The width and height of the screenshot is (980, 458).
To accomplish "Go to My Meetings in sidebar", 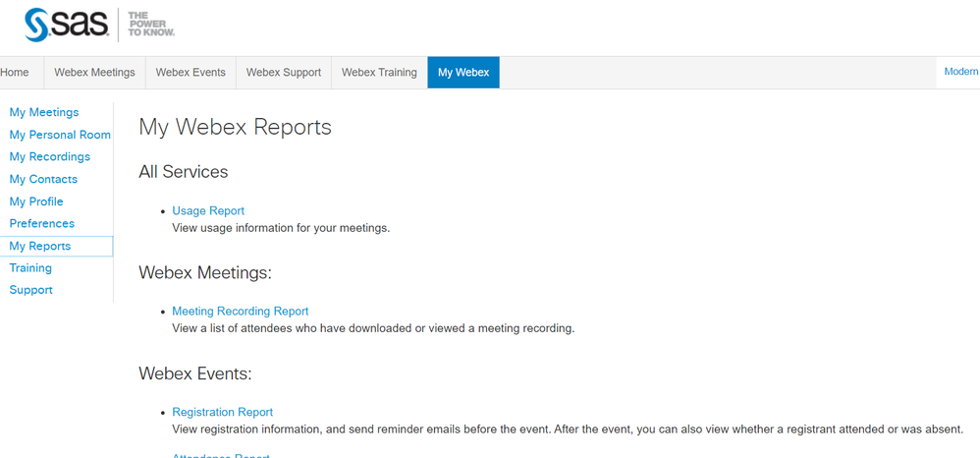I will 44,113.
